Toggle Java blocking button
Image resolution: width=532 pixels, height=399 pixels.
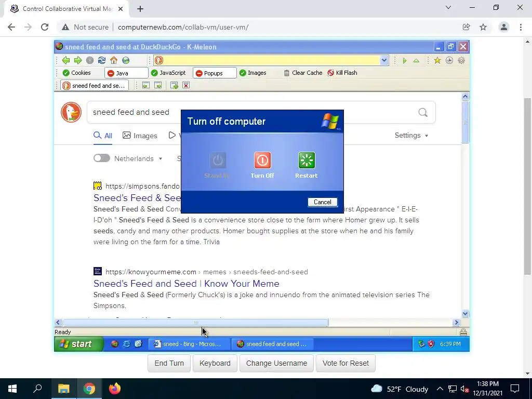[126, 73]
